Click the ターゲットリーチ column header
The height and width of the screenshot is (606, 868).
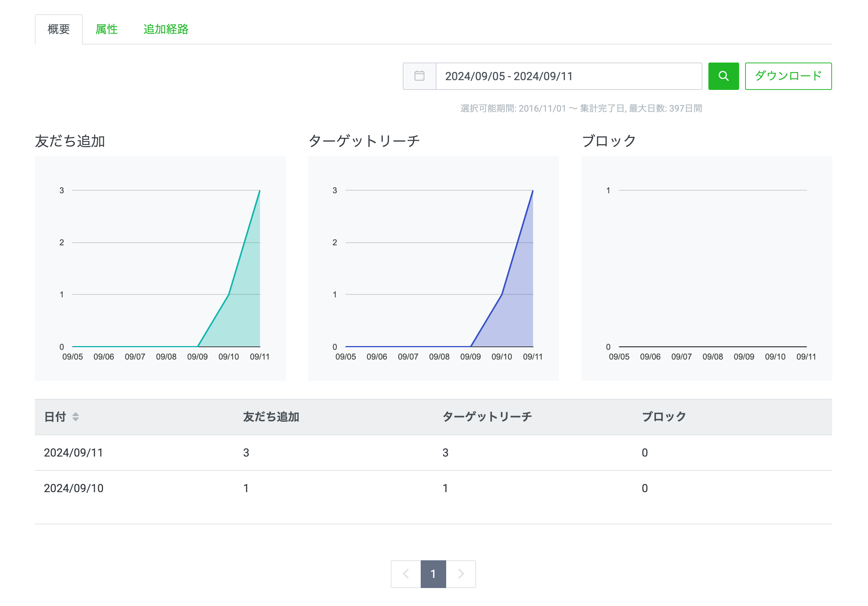[x=487, y=416]
